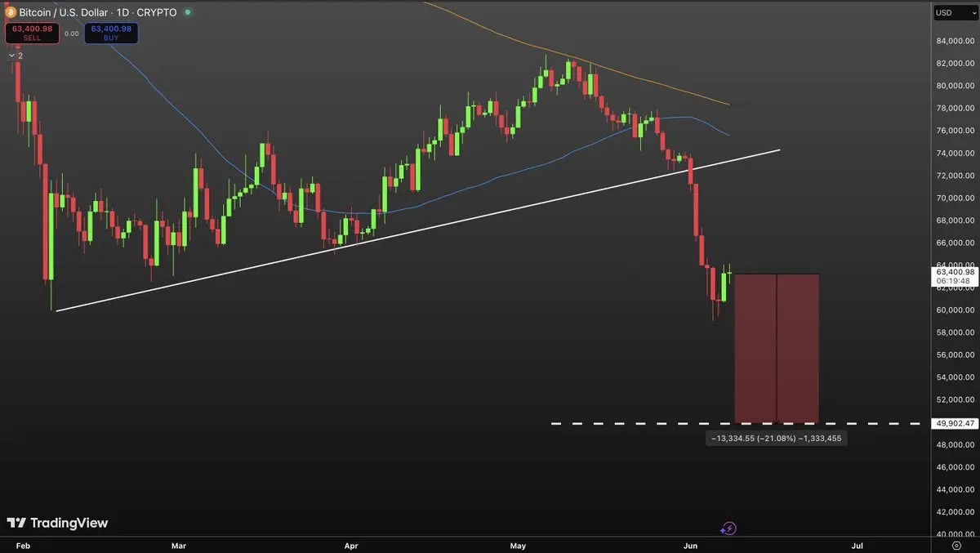Click the Jul label on time axis
980x553 pixels.
(x=857, y=545)
